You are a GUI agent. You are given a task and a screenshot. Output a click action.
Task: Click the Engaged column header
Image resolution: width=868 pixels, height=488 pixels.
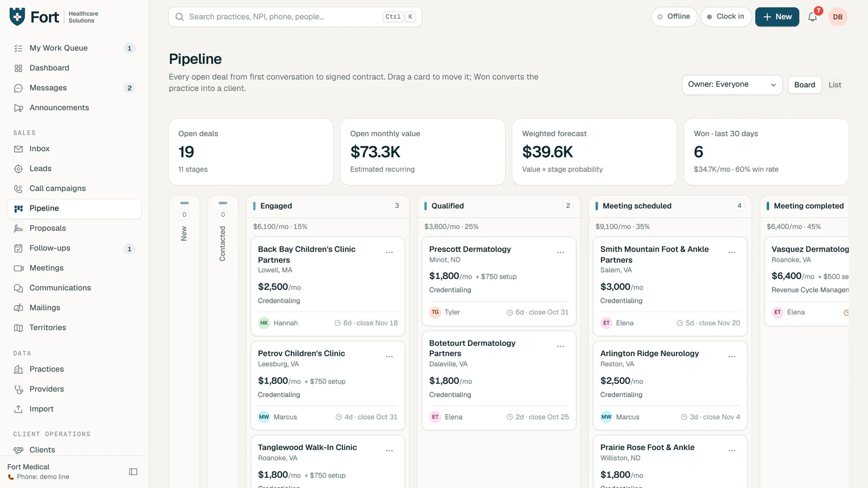(327, 206)
